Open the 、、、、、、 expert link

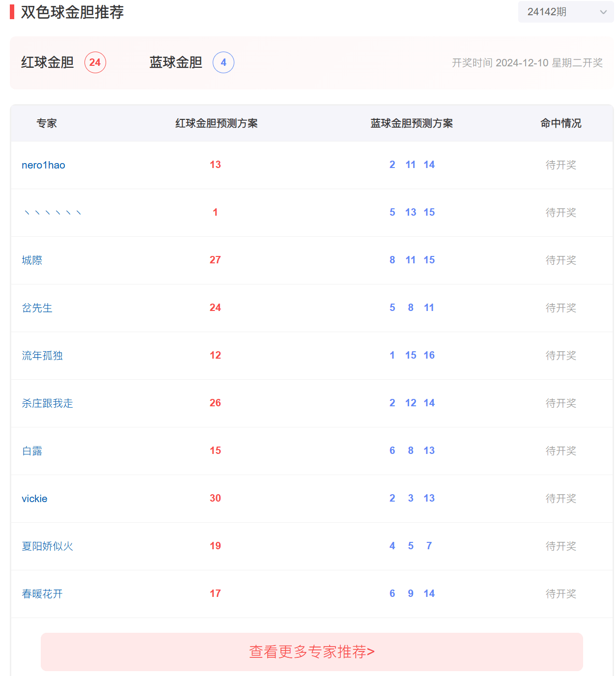click(52, 213)
